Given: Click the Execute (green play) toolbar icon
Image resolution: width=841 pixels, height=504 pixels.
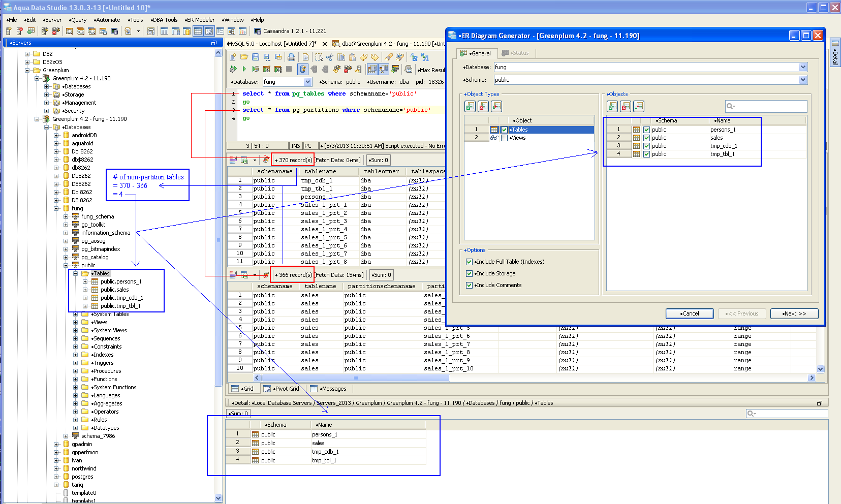Looking at the screenshot, I should point(244,69).
